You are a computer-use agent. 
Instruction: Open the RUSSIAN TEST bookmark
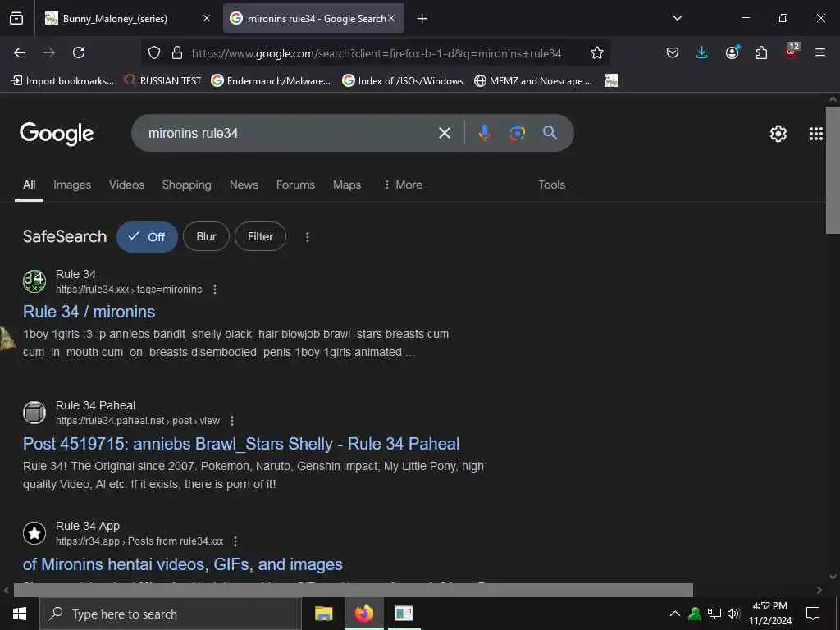163,81
